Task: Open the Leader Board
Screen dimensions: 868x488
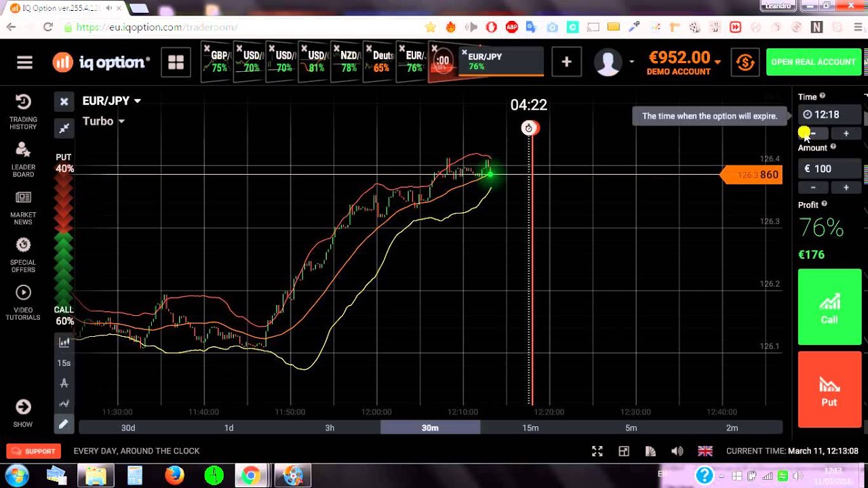Action: [x=23, y=160]
